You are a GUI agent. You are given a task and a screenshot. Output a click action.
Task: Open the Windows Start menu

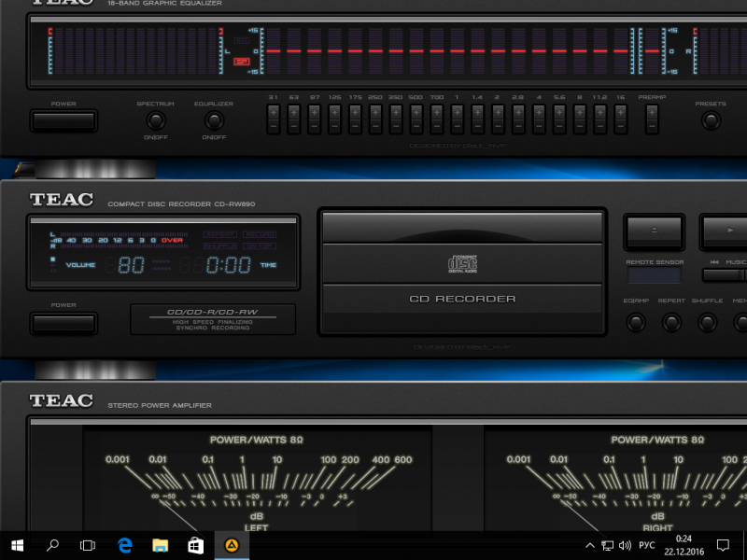tap(17, 546)
